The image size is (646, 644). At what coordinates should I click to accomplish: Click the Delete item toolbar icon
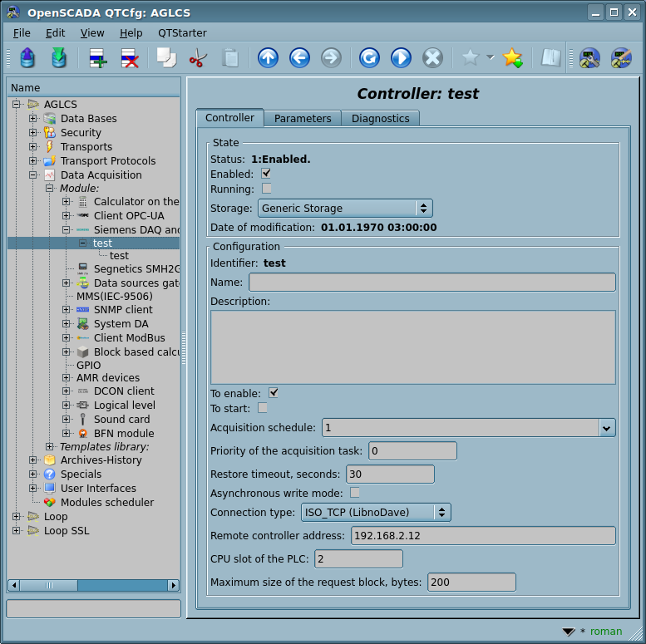tap(130, 58)
